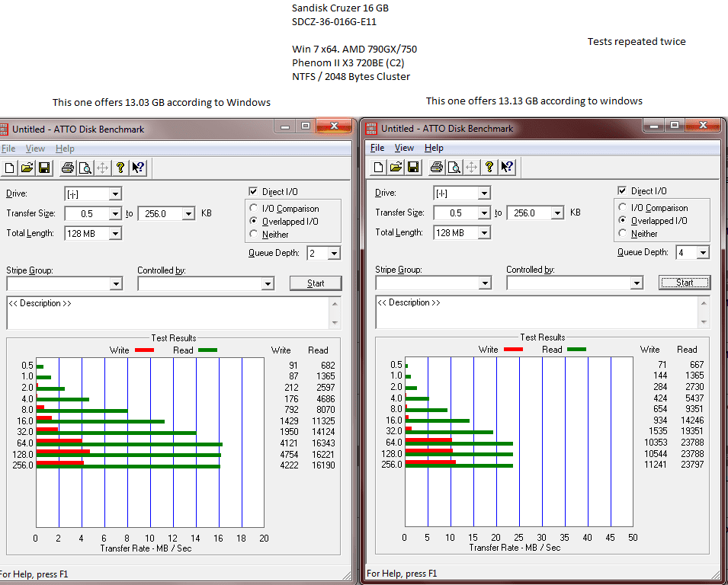This screenshot has height=585, width=728.
Task: Open Total Length 128 MB dropdown in right window
Action: 484,232
